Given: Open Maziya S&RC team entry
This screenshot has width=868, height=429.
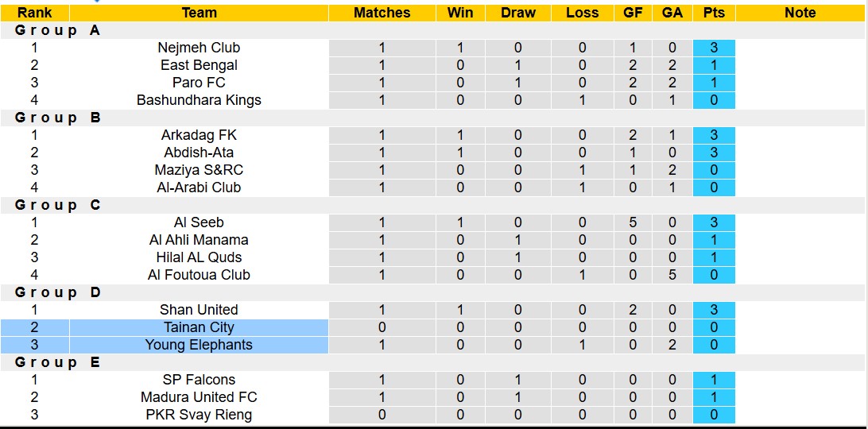Looking at the screenshot, I should [199, 170].
